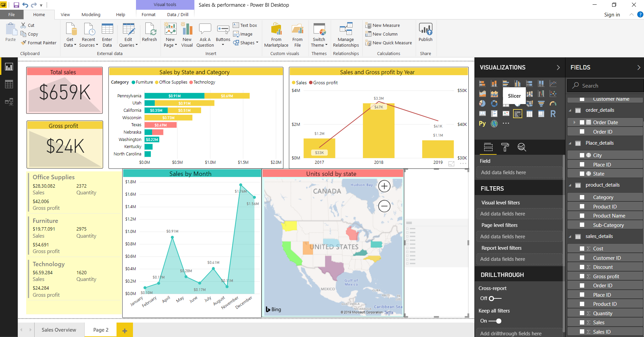Select the R script visual
The image size is (644, 337).
553,114
